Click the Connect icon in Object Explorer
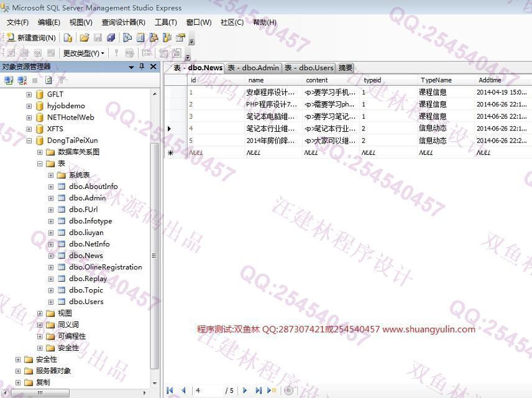This screenshot has width=532, height=398. pyautogui.click(x=9, y=80)
